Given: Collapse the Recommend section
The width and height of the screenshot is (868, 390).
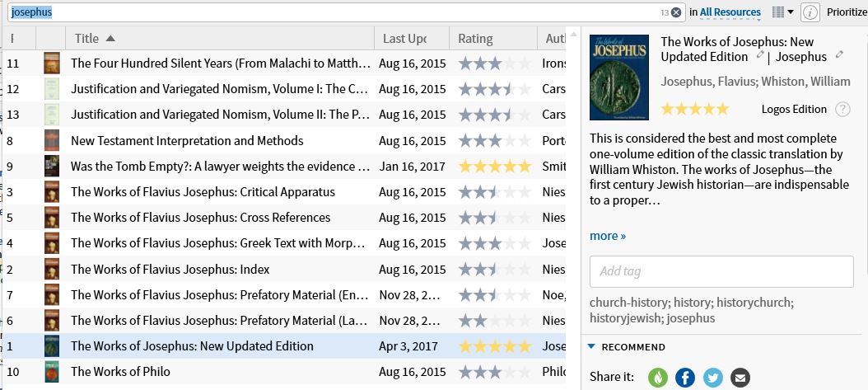Looking at the screenshot, I should (x=591, y=347).
